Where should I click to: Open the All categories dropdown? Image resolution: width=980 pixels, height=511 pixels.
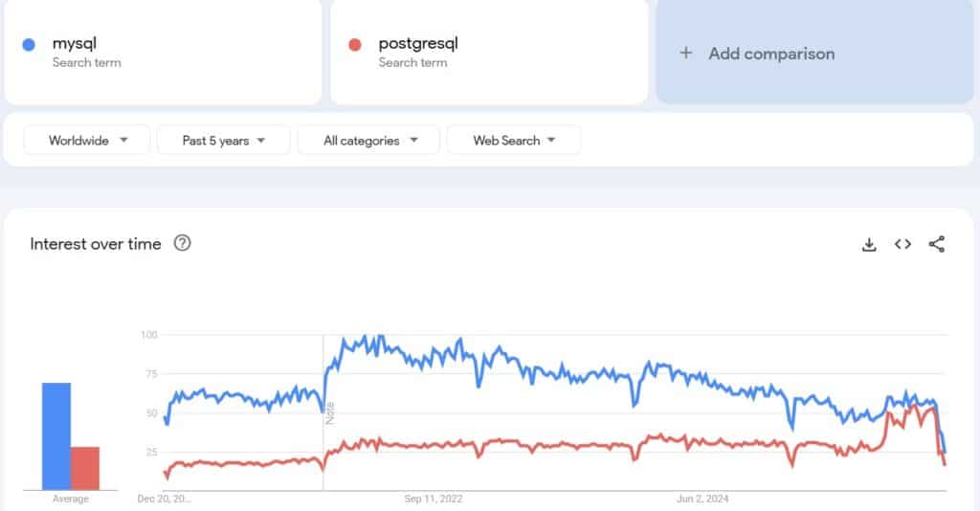click(368, 140)
